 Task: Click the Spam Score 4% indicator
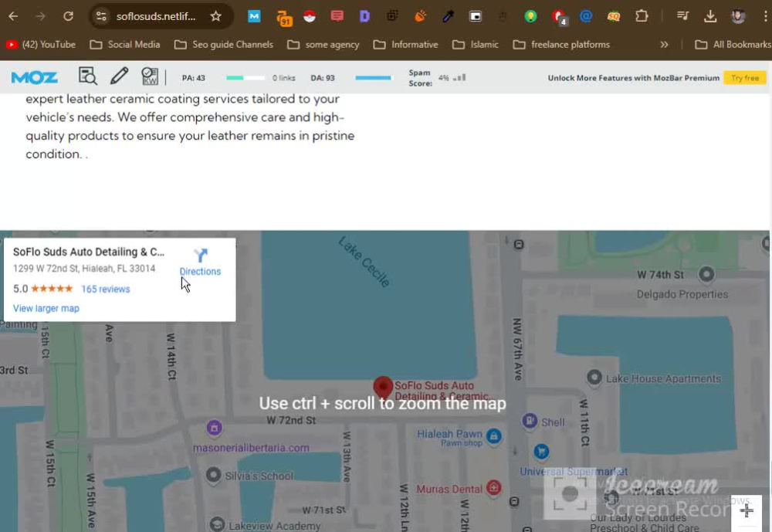[x=452, y=78]
